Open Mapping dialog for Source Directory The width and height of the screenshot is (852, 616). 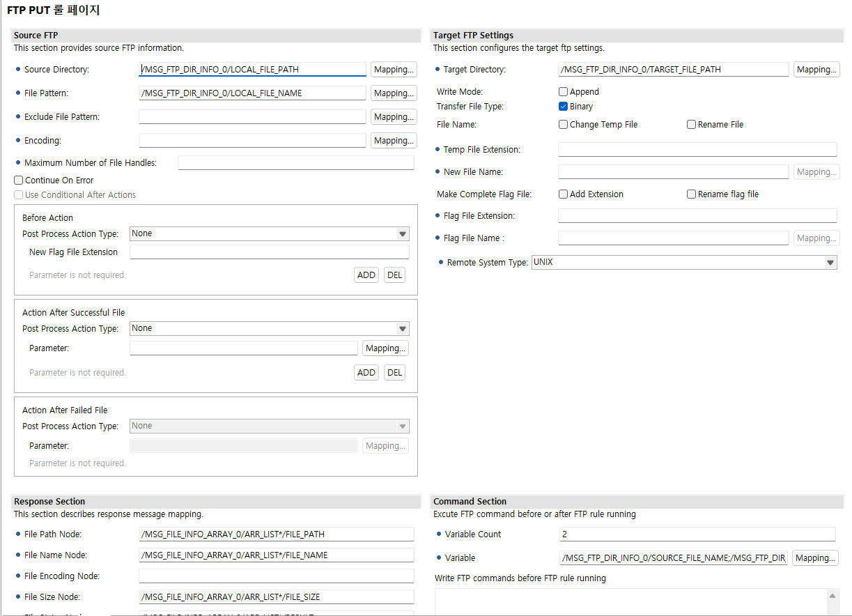tap(393, 69)
